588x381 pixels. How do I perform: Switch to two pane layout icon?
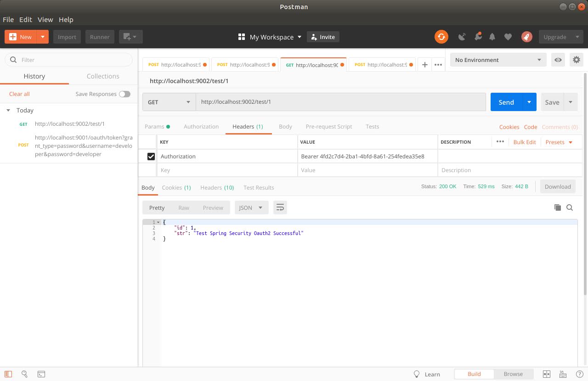point(547,374)
